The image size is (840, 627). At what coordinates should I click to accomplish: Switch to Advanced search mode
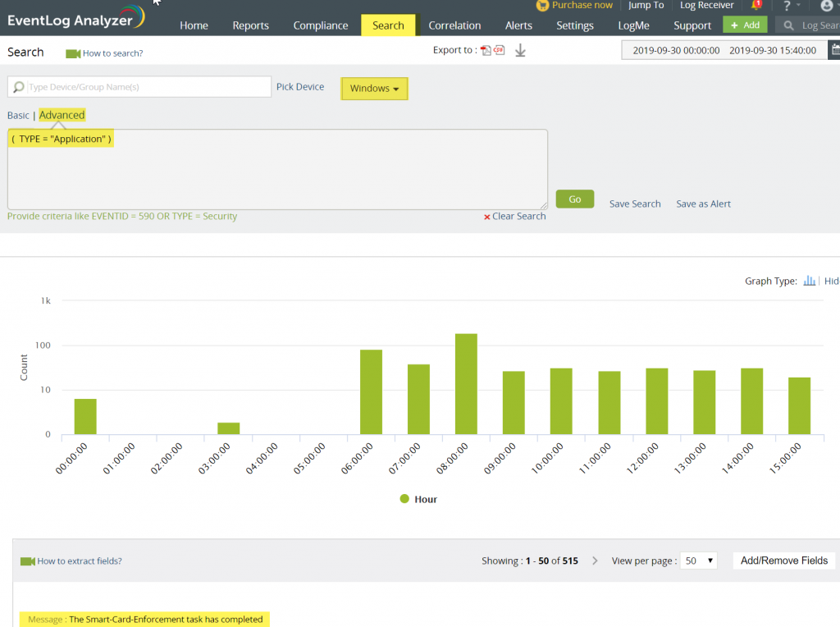62,115
